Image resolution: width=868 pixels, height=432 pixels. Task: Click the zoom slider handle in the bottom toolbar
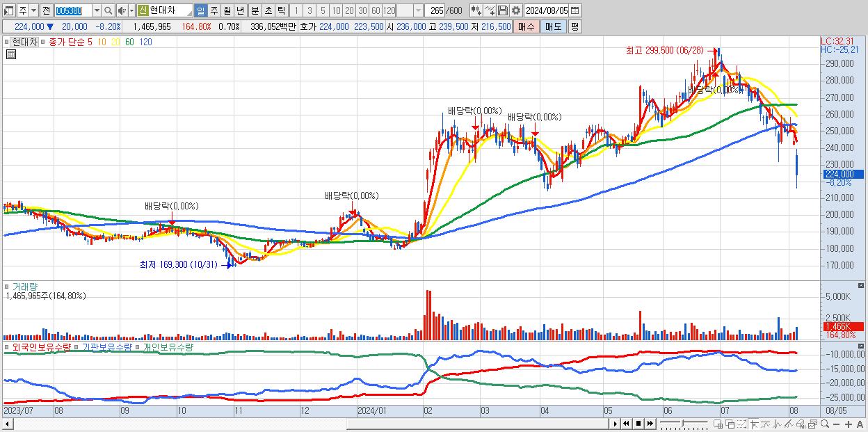pyautogui.click(x=683, y=424)
